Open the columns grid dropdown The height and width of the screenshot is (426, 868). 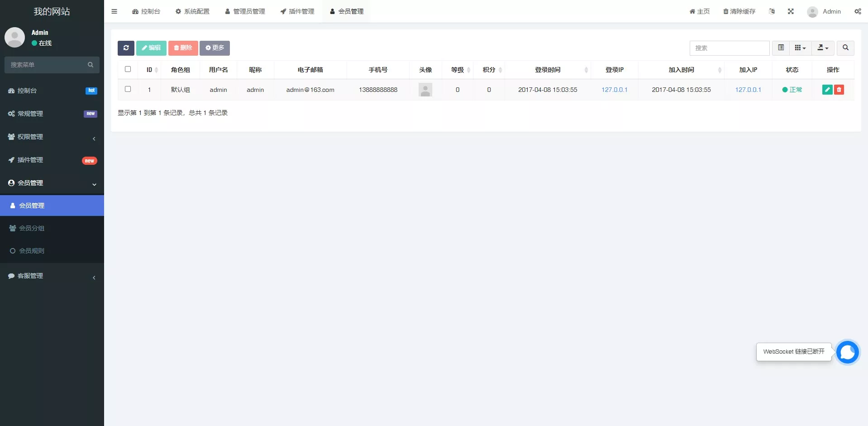[x=800, y=48]
